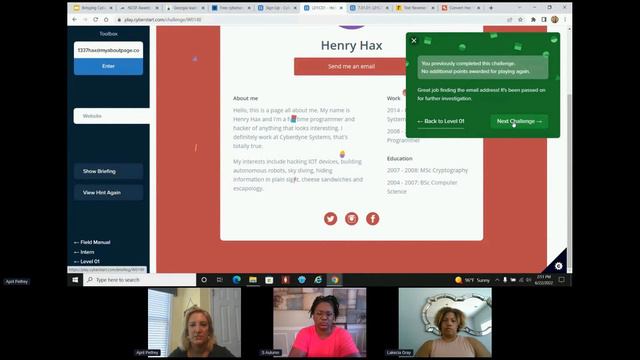Open Henry Hax's Facebook icon

(372, 219)
